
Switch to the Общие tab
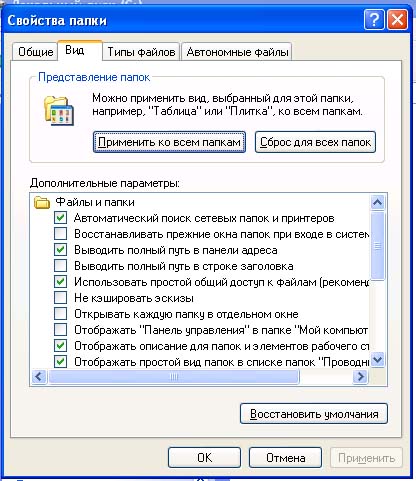click(x=35, y=52)
